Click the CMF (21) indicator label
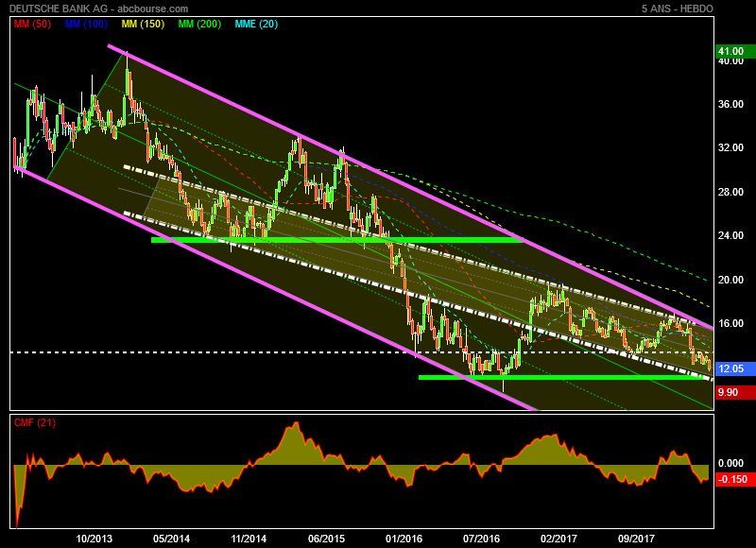This screenshot has width=756, height=548. pos(35,422)
